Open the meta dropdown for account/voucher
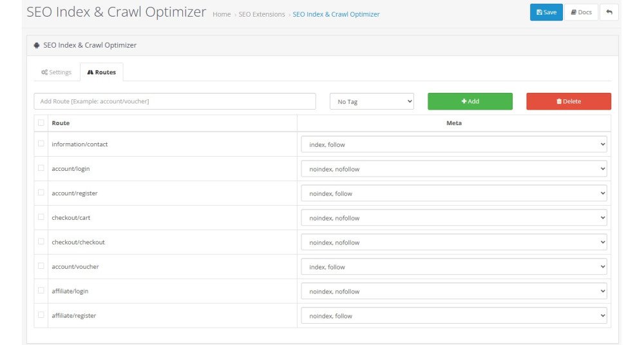This screenshot has width=644, height=345. (x=454, y=267)
